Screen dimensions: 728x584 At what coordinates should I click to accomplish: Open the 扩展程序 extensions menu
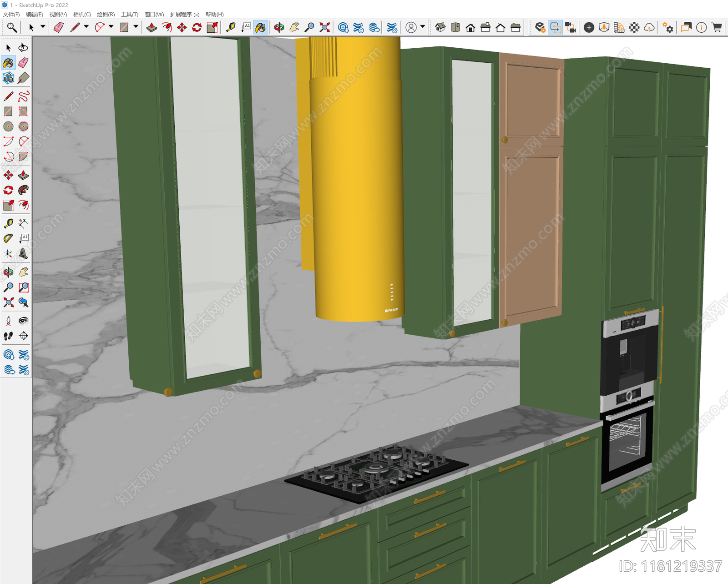pyautogui.click(x=185, y=15)
